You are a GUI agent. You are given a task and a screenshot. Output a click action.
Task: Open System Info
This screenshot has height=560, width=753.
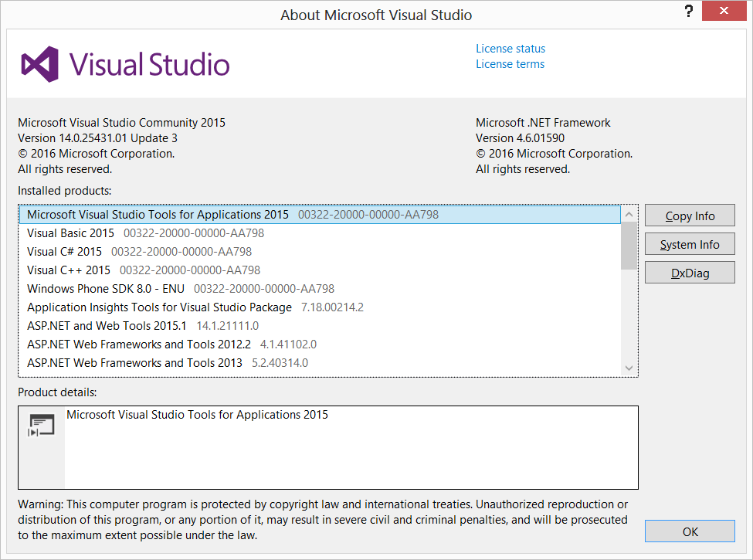(x=690, y=244)
